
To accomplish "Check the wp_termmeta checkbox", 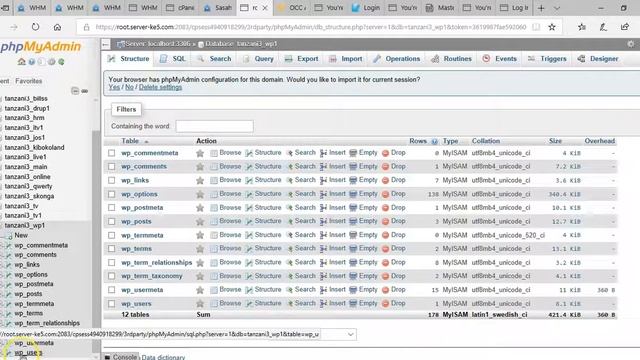I will 111,236.
